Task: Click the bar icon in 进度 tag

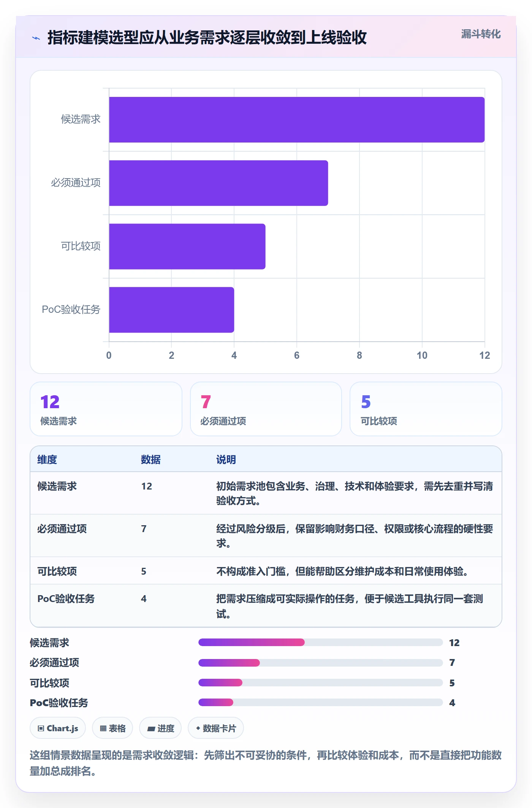Action: pyautogui.click(x=151, y=729)
